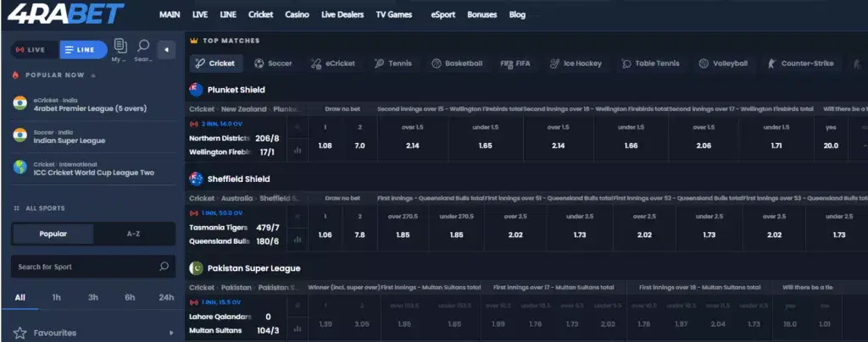This screenshot has width=868, height=342.
Task: Select eCricket sport filter chip
Action: click(x=332, y=63)
